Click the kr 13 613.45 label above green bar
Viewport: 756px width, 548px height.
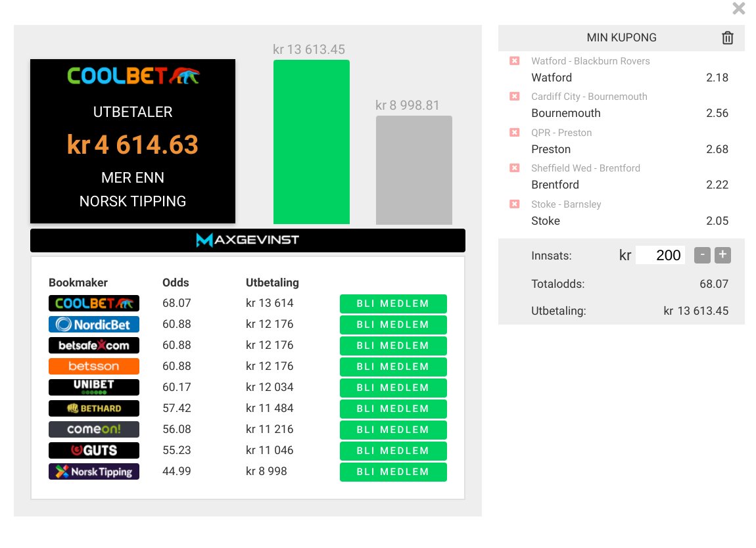pyautogui.click(x=309, y=50)
